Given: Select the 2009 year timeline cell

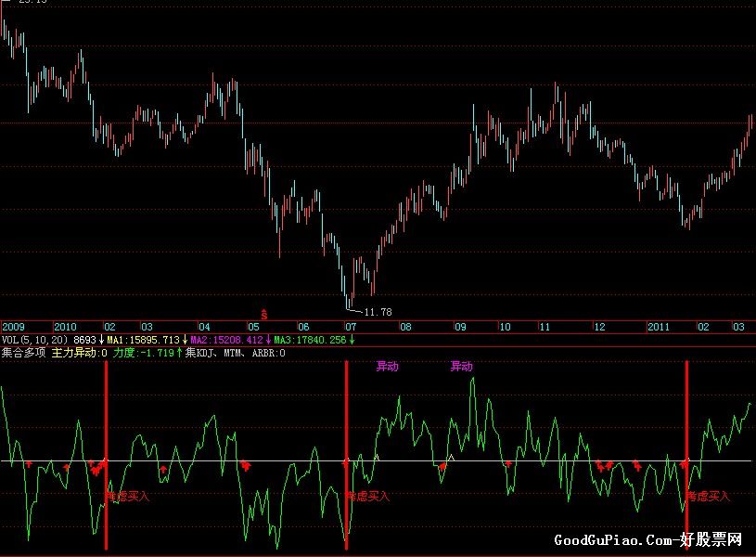Looking at the screenshot, I should (13, 328).
